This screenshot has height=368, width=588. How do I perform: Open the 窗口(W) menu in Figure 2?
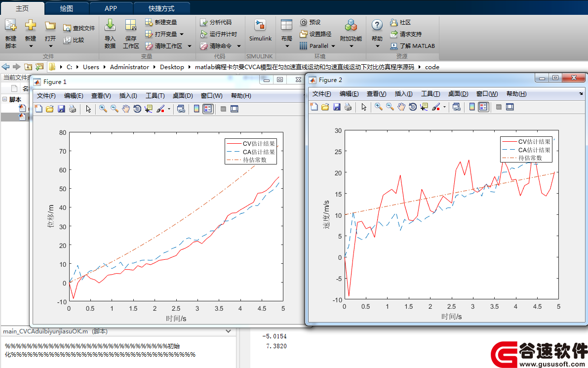pos(487,94)
